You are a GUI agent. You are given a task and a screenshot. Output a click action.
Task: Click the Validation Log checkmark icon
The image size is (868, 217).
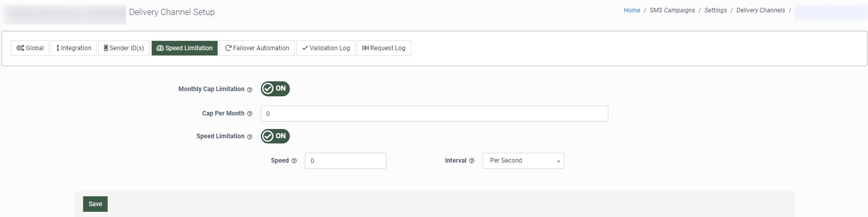305,48
